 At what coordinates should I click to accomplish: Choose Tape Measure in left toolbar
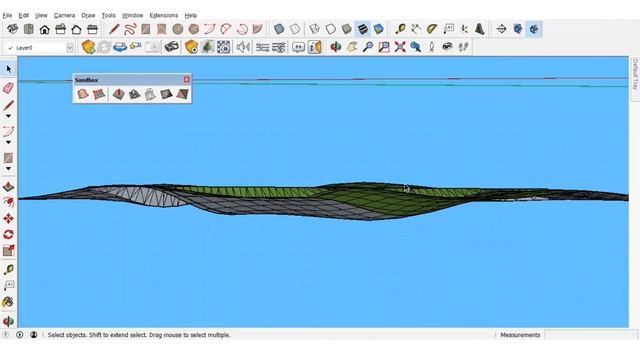9,269
